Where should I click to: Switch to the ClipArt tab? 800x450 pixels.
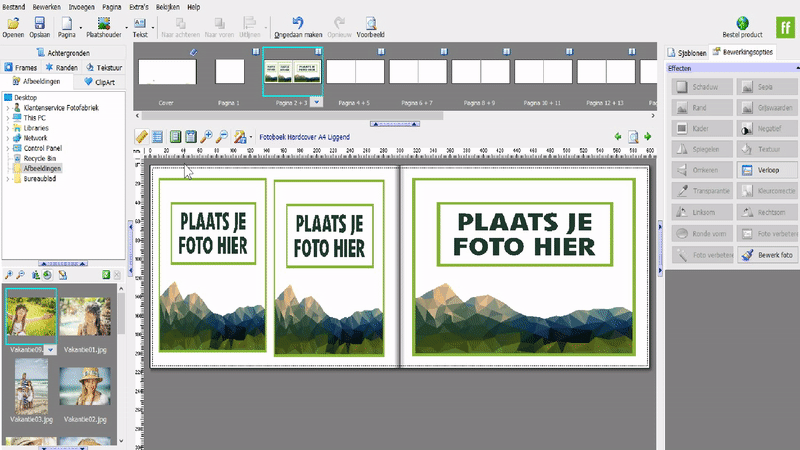coord(102,82)
